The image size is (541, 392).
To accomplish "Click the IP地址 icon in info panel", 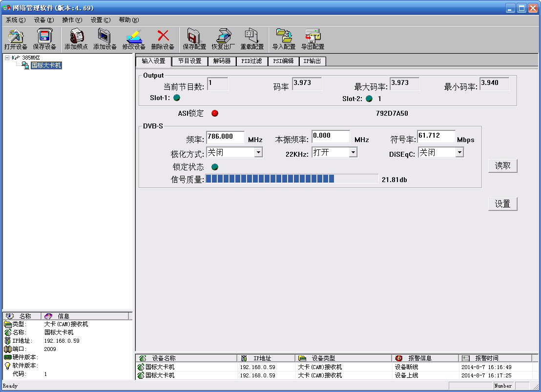I will [x=8, y=341].
